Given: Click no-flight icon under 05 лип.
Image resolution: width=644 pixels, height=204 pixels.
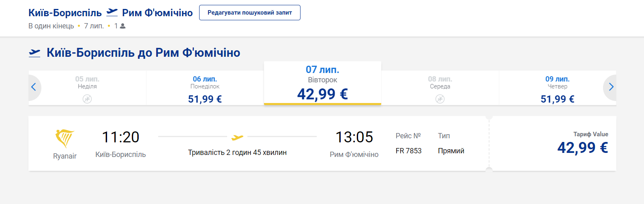Looking at the screenshot, I should (x=87, y=99).
